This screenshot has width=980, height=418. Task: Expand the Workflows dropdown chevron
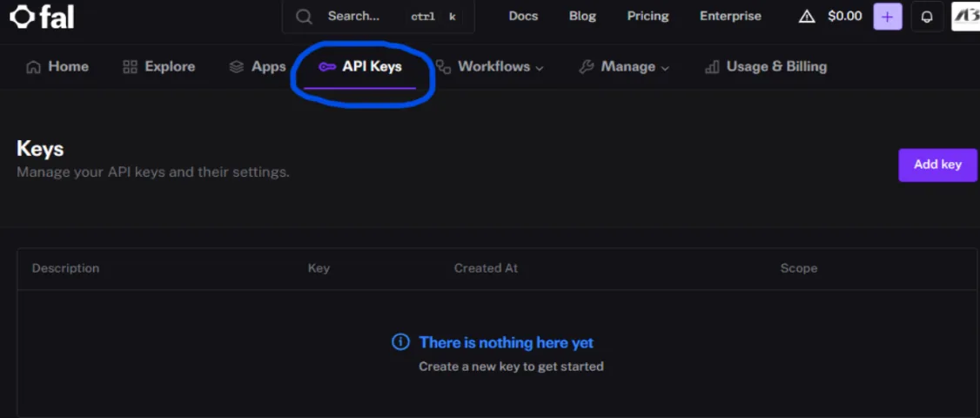click(x=540, y=68)
